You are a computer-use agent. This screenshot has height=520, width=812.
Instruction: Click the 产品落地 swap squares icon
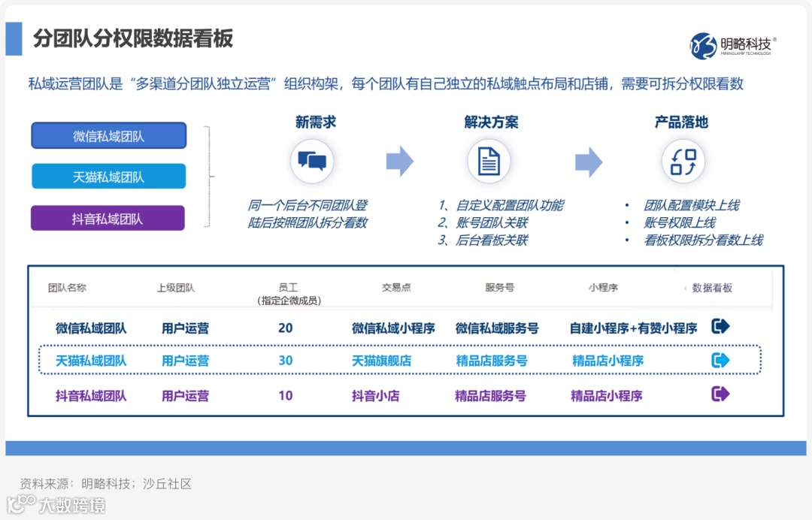683,162
